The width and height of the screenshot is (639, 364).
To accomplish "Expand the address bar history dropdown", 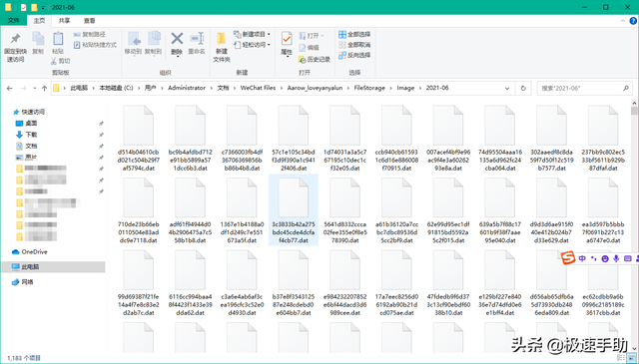I will coord(507,88).
